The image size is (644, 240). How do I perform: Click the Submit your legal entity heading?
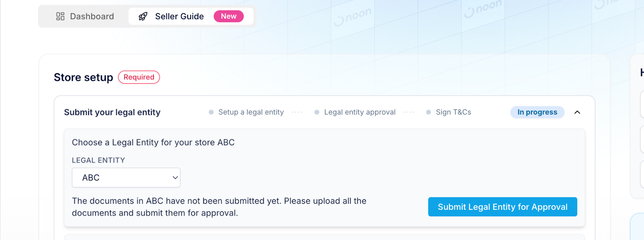point(112,112)
